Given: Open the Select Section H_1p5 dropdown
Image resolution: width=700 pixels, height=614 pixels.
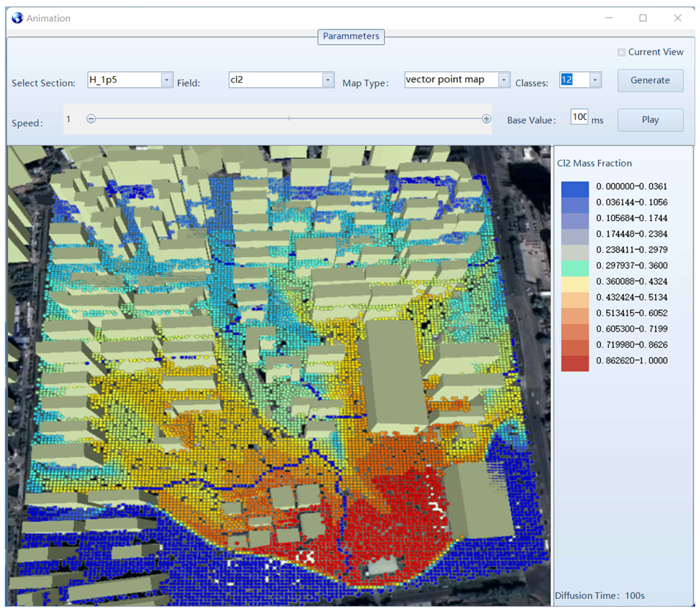Looking at the screenshot, I should pos(167,80).
